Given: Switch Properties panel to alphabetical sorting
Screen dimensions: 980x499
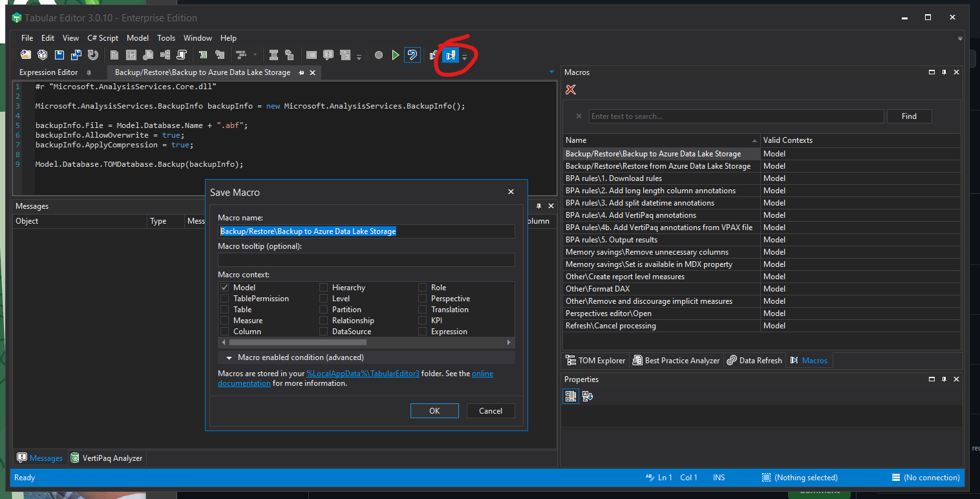Looking at the screenshot, I should point(587,396).
